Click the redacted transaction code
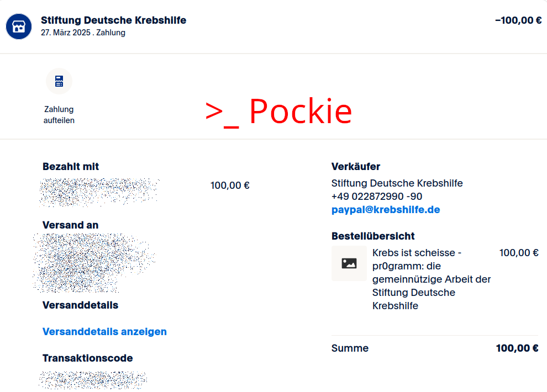 pos(94,379)
